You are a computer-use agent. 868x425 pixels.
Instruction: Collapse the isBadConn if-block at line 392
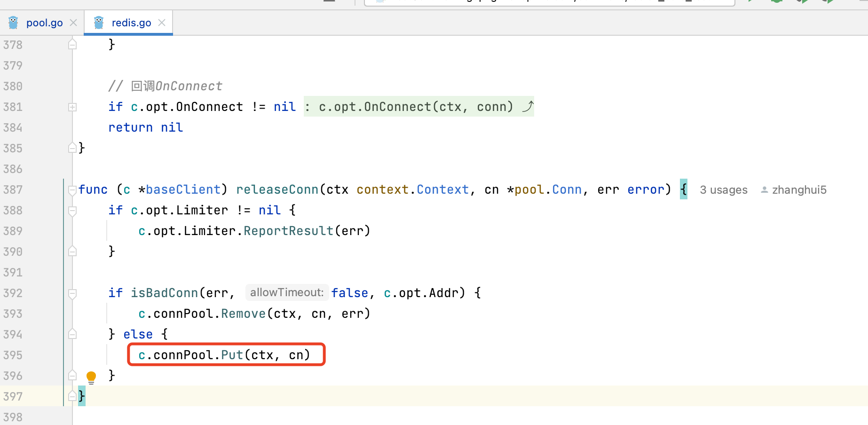pyautogui.click(x=72, y=293)
